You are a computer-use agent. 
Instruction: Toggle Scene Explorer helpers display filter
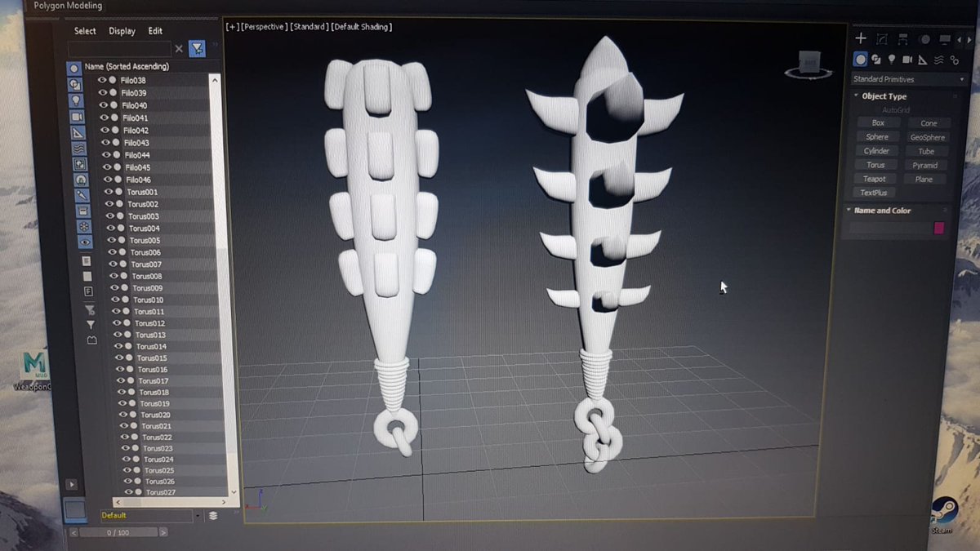78,132
